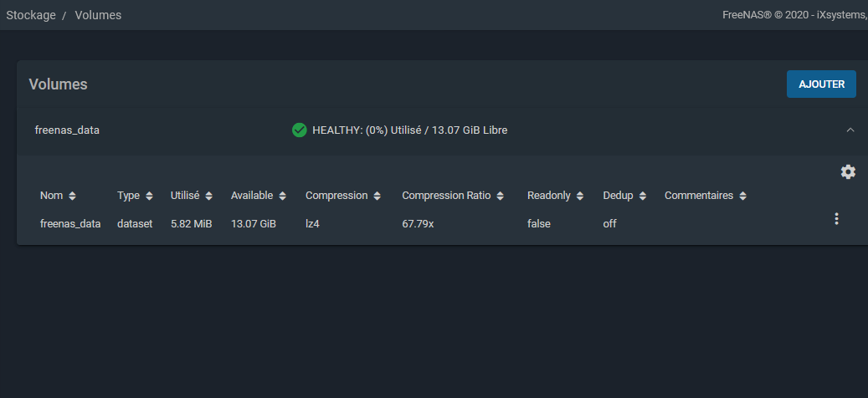Screen dimensions: 868x398
Task: Go to Stockage in breadcrumb
Action: click(30, 15)
